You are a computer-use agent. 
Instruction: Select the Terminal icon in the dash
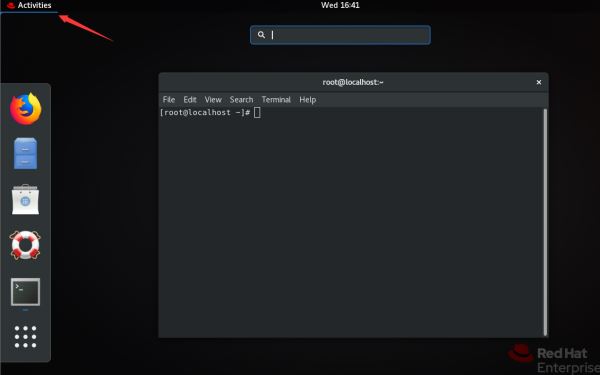point(25,292)
